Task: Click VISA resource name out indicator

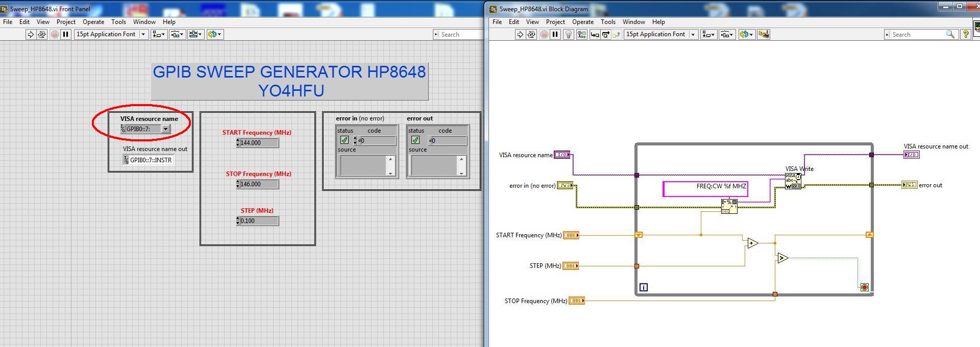Action: (x=149, y=160)
